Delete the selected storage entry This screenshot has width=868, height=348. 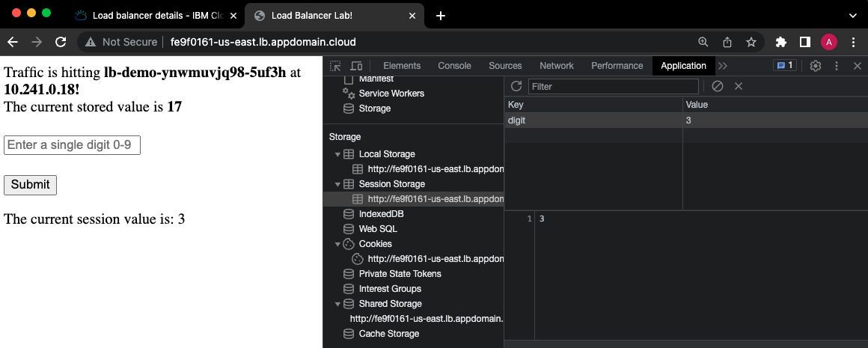(x=738, y=86)
